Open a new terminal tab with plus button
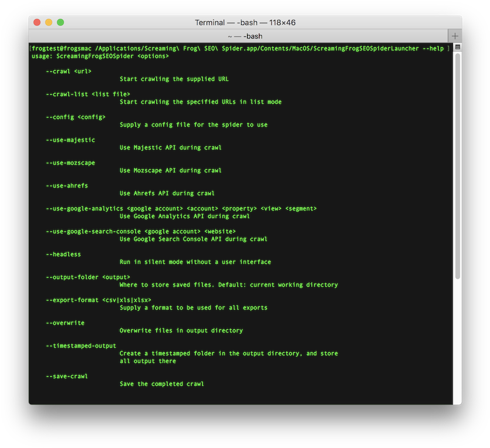Image resolution: width=490 pixels, height=448 pixels. point(455,36)
